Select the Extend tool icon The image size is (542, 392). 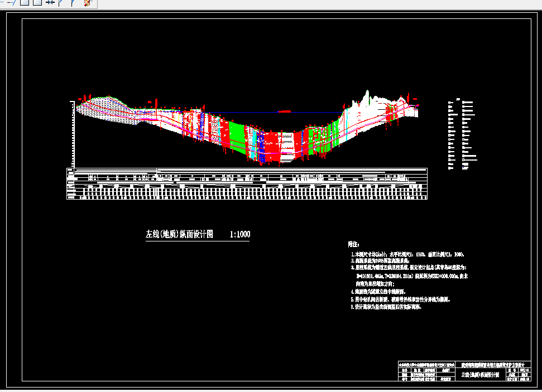coord(11,2)
